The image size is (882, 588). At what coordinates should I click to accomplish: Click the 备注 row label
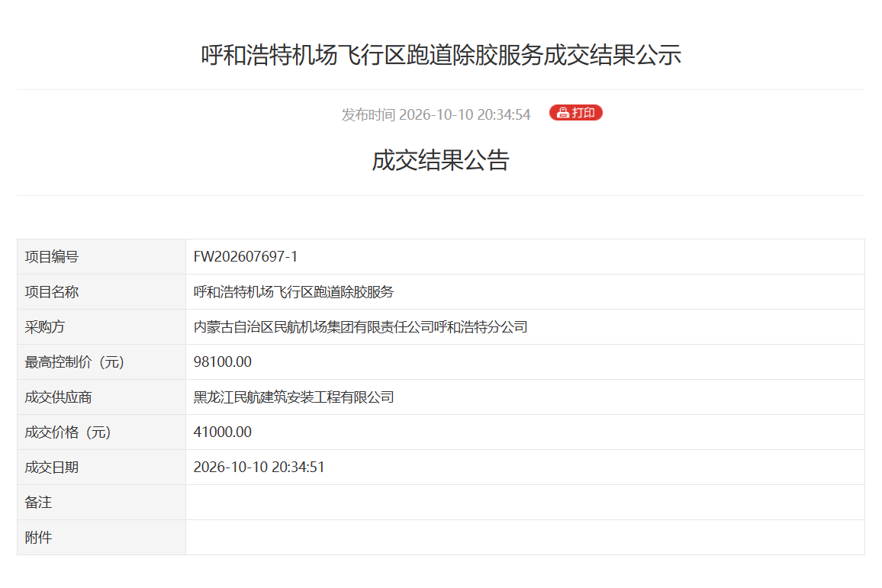click(x=38, y=503)
